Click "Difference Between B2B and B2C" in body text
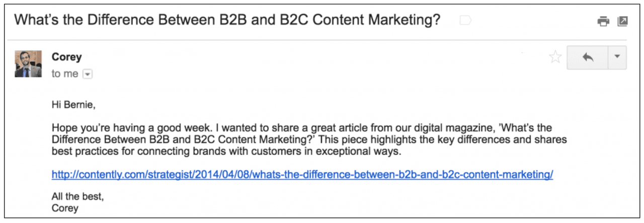The width and height of the screenshot is (644, 223). point(126,140)
